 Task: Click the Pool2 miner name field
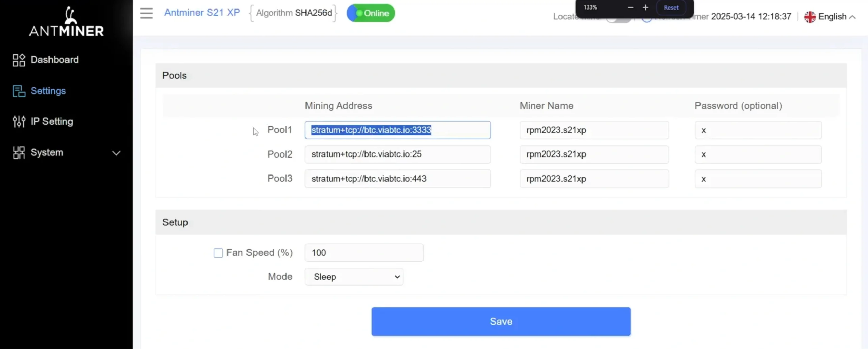(594, 154)
